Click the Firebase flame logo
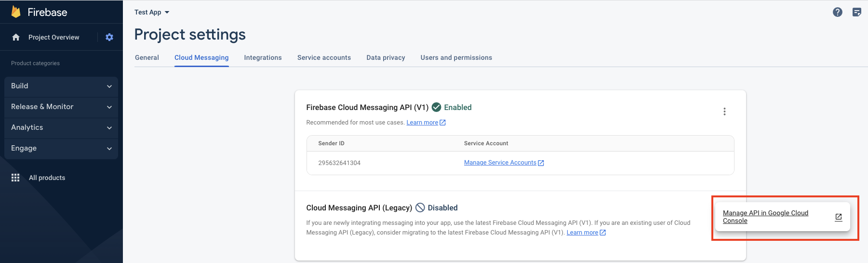The height and width of the screenshot is (263, 868). [16, 12]
